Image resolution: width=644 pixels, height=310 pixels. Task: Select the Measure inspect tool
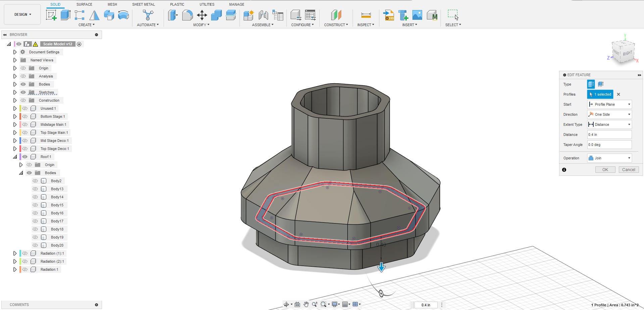click(x=366, y=15)
